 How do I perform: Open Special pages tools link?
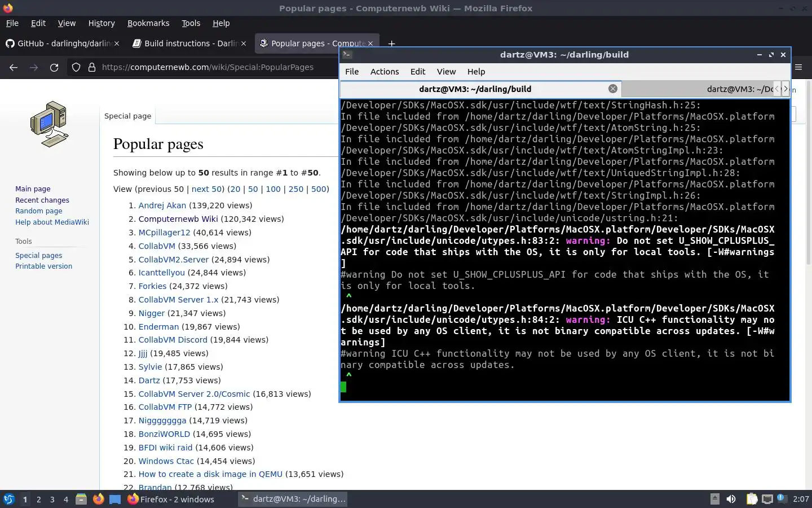tap(39, 255)
